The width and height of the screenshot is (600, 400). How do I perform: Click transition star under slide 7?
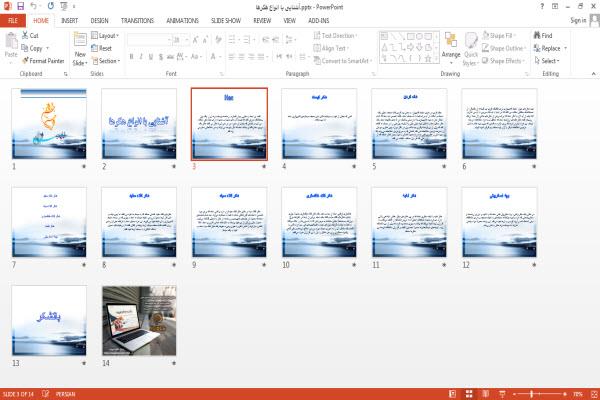[x=84, y=264]
